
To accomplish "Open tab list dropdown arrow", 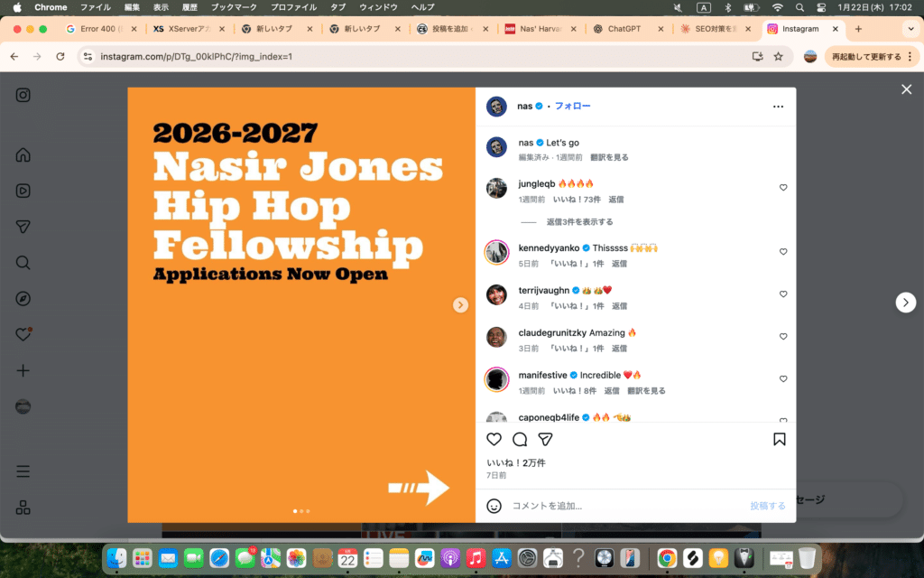I will 910,29.
